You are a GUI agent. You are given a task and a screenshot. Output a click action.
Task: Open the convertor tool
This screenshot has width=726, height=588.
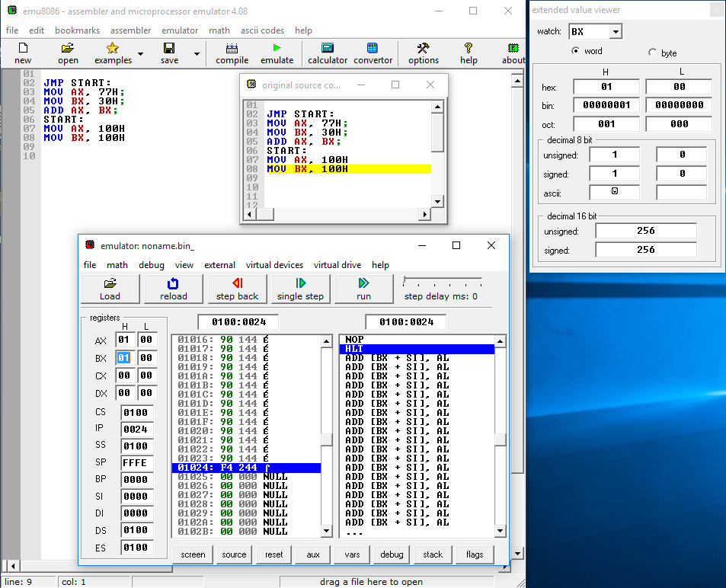coord(373,48)
